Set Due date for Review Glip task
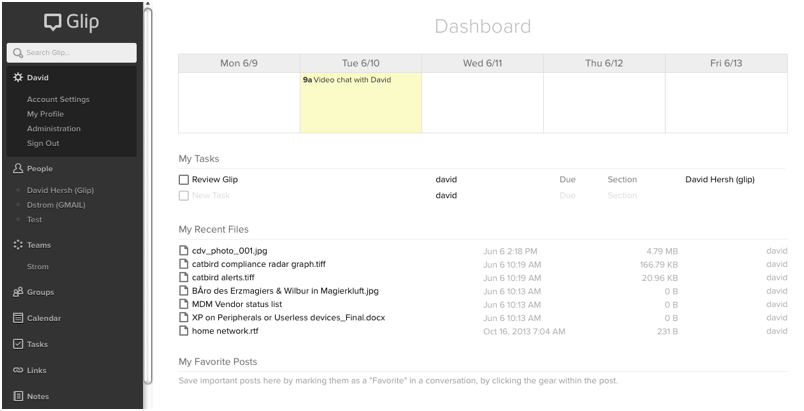Image resolution: width=804 pixels, height=411 pixels. [567, 180]
